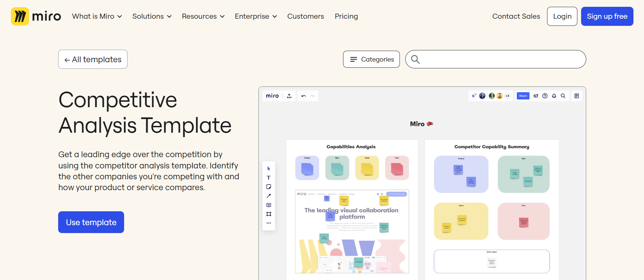
Task: Click the miro logo in the board preview
Action: 272,96
